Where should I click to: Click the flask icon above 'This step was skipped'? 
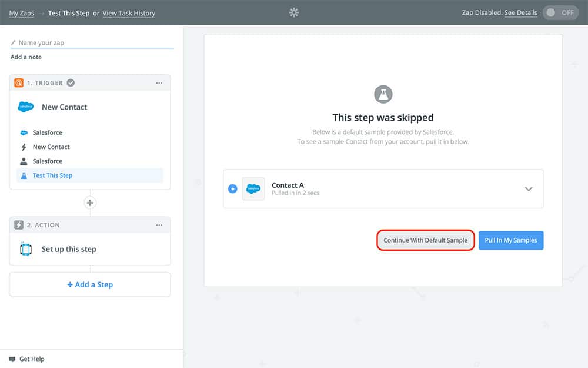(383, 94)
